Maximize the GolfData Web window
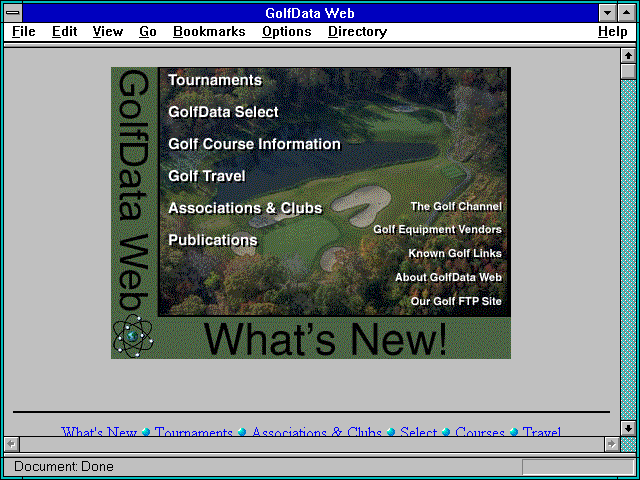 point(627,13)
